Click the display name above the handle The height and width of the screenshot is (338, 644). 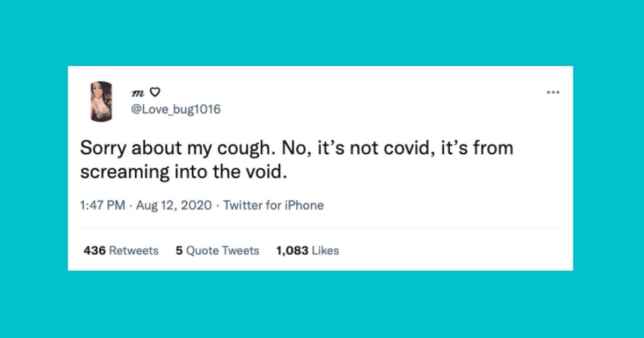pyautogui.click(x=138, y=92)
